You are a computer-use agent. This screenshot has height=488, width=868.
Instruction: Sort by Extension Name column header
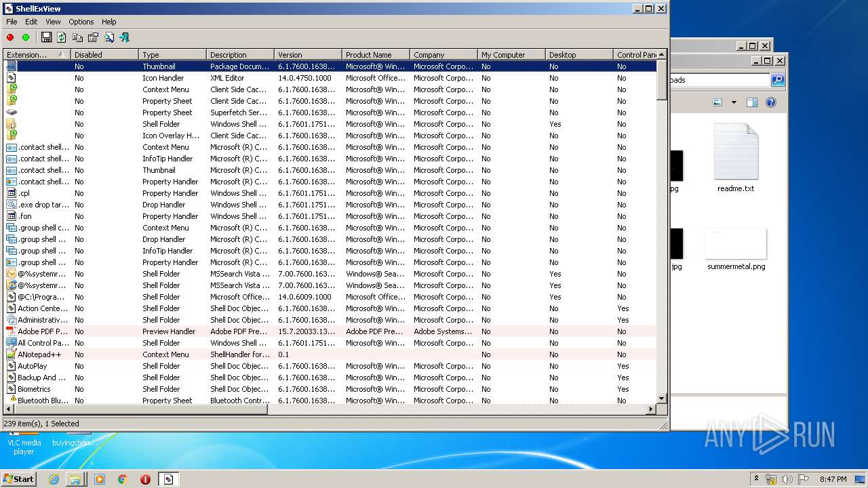click(37, 55)
